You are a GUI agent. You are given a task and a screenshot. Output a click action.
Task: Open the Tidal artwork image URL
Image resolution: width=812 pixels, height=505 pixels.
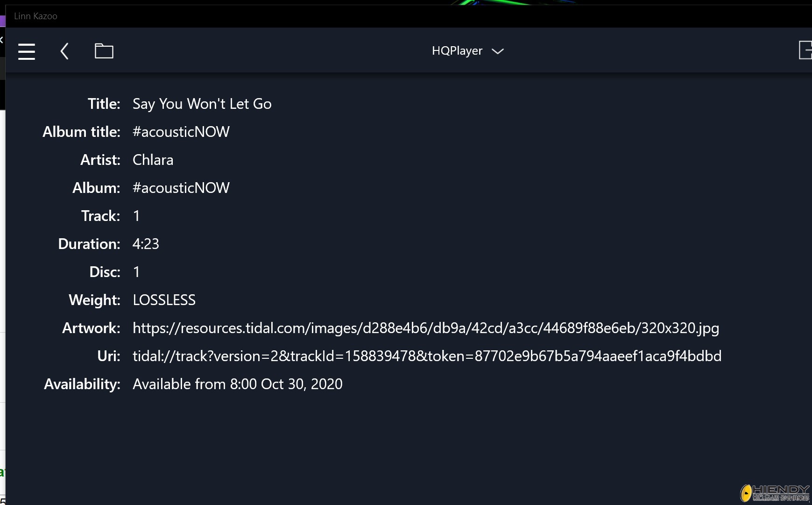(425, 328)
